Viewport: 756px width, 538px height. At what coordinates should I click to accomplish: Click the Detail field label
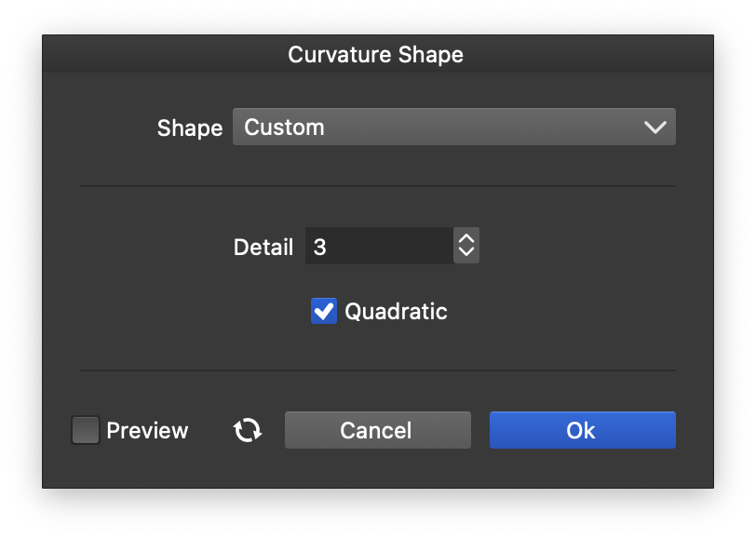click(263, 247)
